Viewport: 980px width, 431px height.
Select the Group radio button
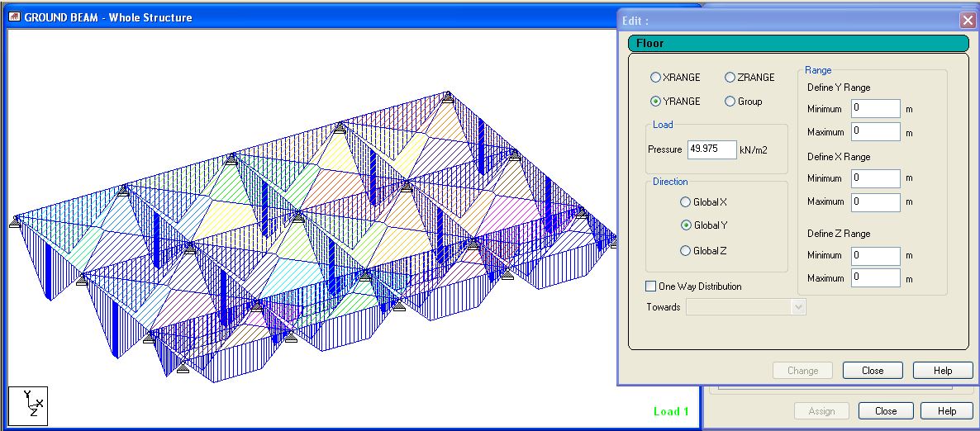click(x=730, y=102)
